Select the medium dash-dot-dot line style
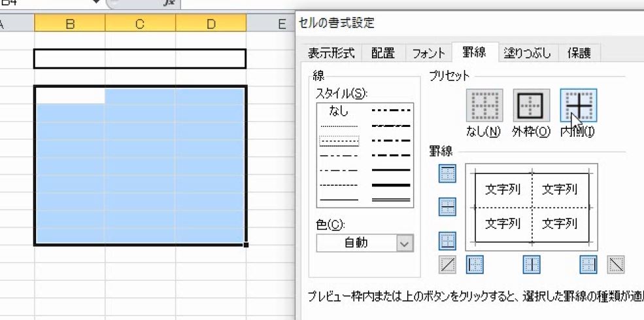The height and width of the screenshot is (320, 644). pyautogui.click(x=391, y=110)
